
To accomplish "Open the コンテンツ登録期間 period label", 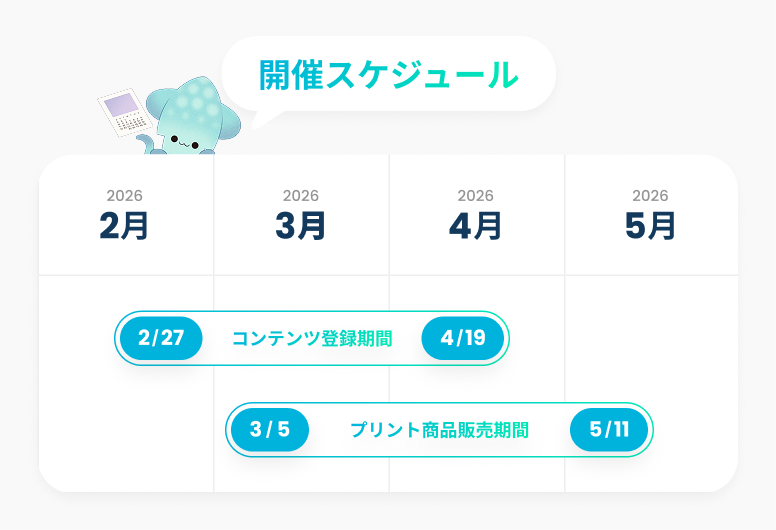I will 312,338.
